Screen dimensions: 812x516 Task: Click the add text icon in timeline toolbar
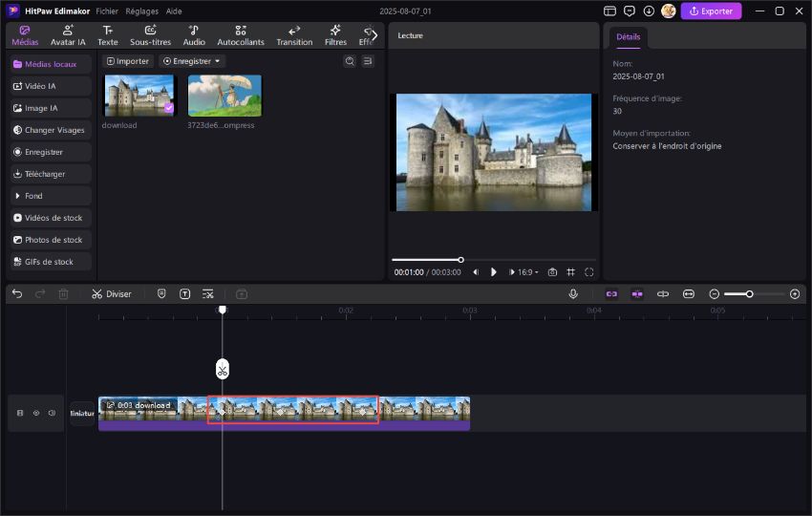coord(185,293)
